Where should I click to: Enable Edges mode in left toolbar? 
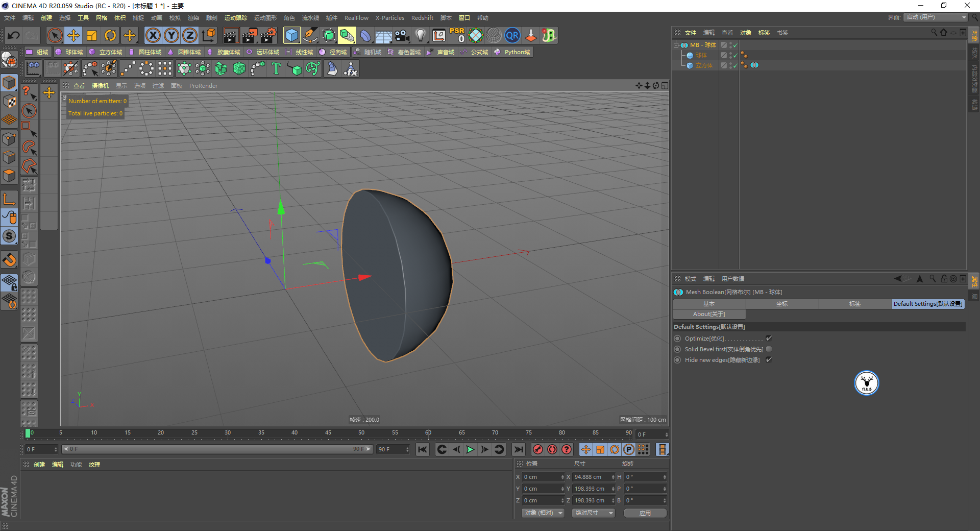(x=9, y=157)
